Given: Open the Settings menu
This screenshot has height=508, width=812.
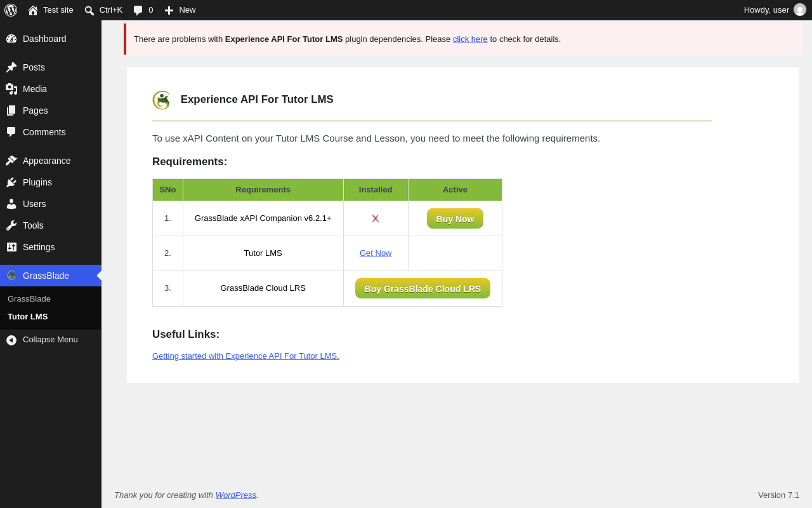Looking at the screenshot, I should (51, 247).
